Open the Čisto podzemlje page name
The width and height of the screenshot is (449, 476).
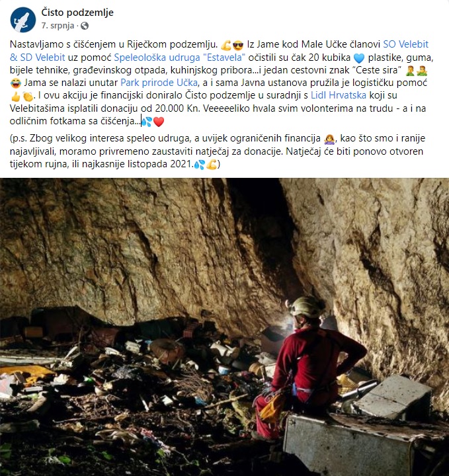point(77,13)
